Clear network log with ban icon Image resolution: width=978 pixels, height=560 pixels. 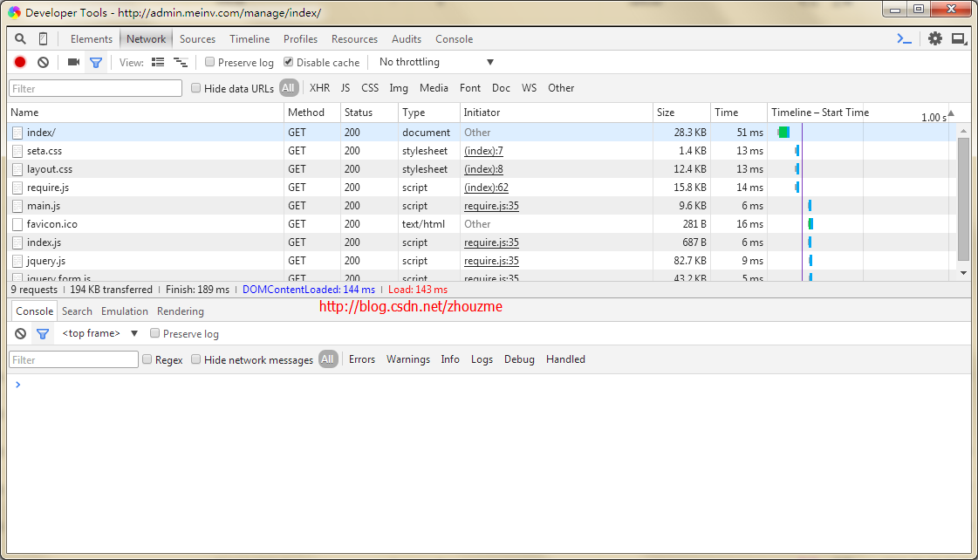[x=43, y=62]
